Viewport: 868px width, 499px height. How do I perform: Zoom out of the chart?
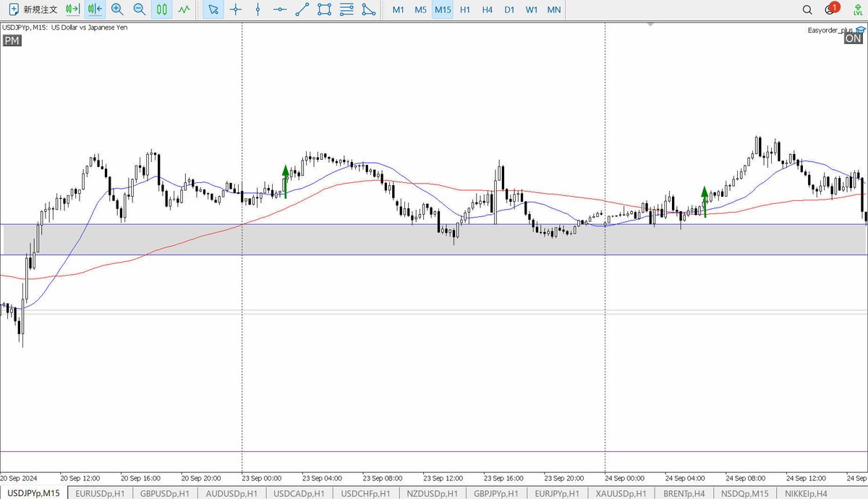(x=140, y=10)
